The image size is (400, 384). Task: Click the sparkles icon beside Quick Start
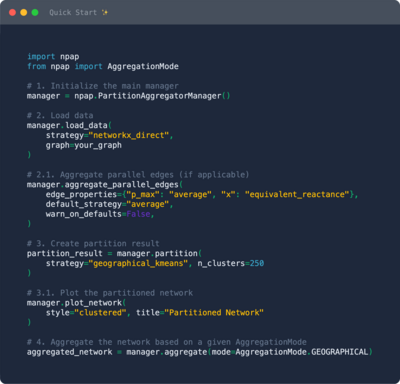click(105, 13)
